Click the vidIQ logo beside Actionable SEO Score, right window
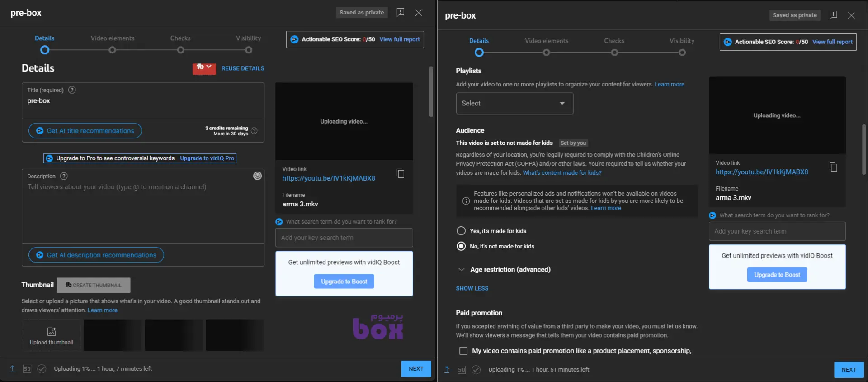The width and height of the screenshot is (868, 382). coord(727,42)
